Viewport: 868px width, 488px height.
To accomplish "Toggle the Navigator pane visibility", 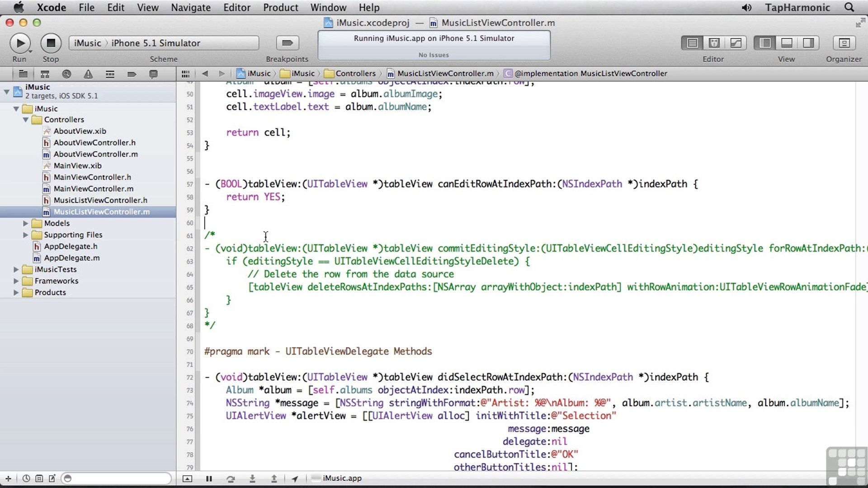I will point(765,43).
